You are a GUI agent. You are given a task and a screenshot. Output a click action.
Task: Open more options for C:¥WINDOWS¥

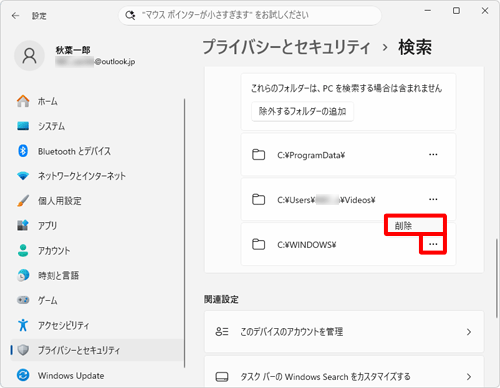coord(433,244)
